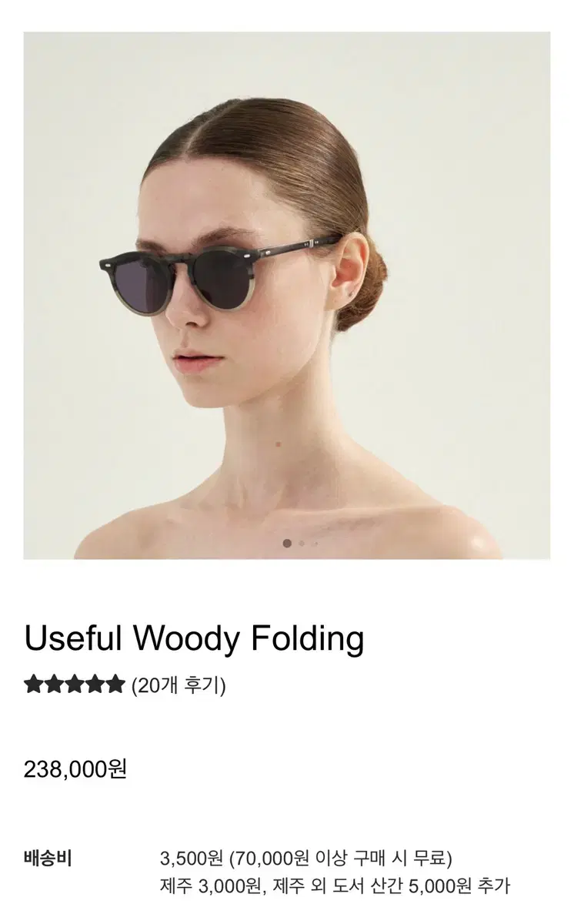Screen dimensions: 574x924
Task: Click the 제주 3,000원 extra shipping line
Action: [335, 885]
